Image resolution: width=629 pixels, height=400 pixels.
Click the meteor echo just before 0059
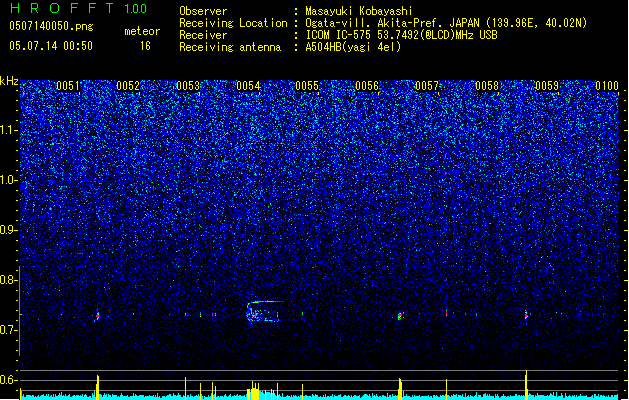(x=526, y=315)
